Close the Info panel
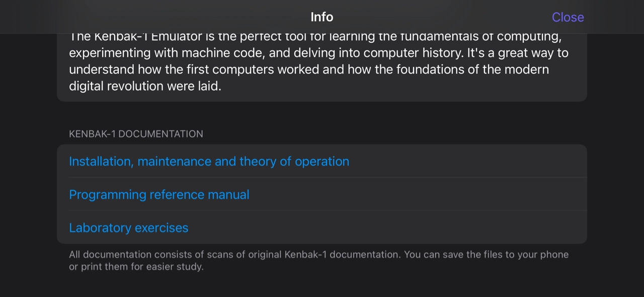The height and width of the screenshot is (297, 644). [568, 17]
